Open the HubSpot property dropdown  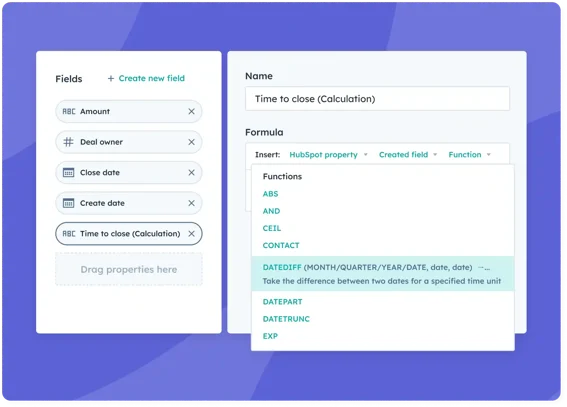pyautogui.click(x=328, y=155)
